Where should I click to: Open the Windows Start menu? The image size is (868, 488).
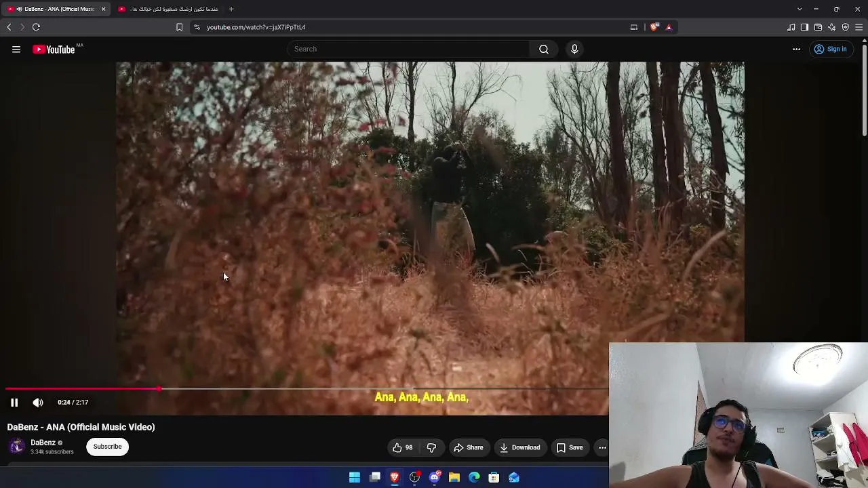355,478
